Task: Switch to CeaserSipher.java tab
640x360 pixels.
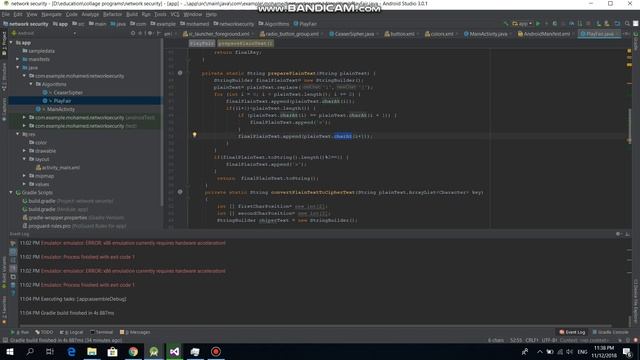Action: click(352, 34)
